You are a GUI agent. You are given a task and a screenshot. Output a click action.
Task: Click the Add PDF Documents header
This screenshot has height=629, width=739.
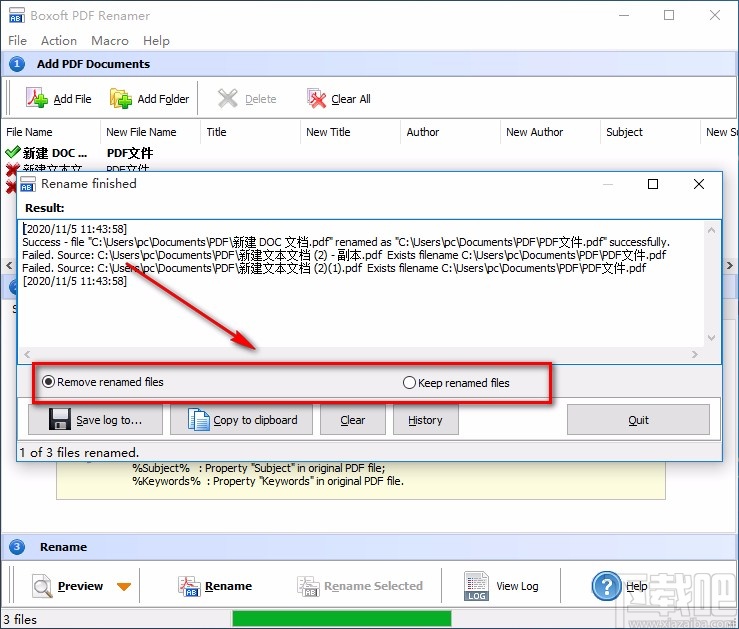93,64
